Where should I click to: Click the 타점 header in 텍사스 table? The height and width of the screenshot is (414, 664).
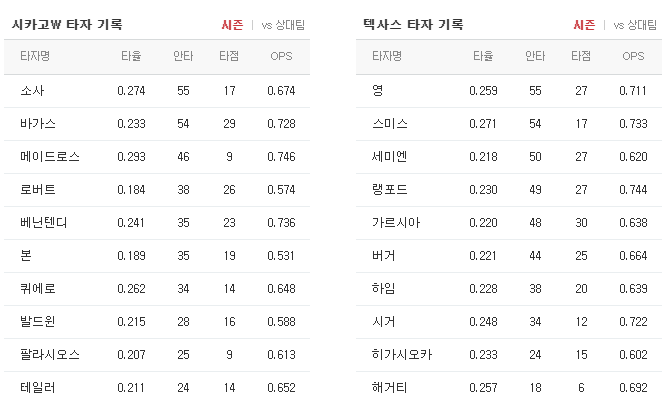coord(581,56)
